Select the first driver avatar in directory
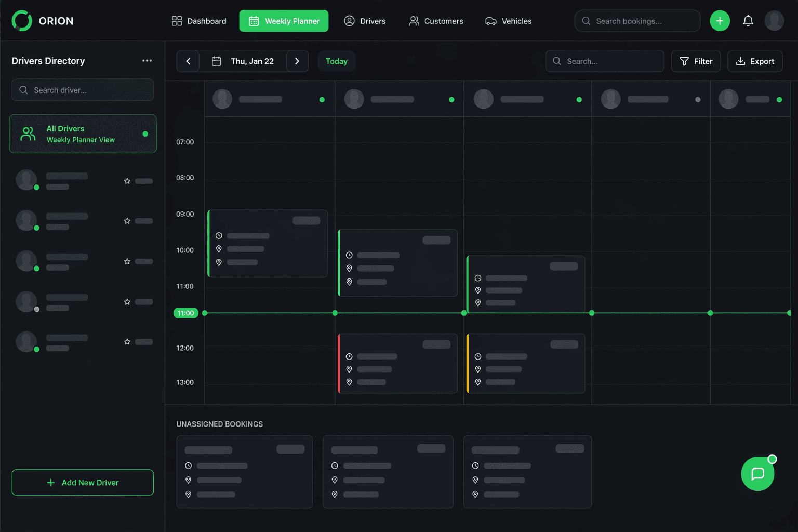Viewport: 798px width, 532px height. click(26, 180)
